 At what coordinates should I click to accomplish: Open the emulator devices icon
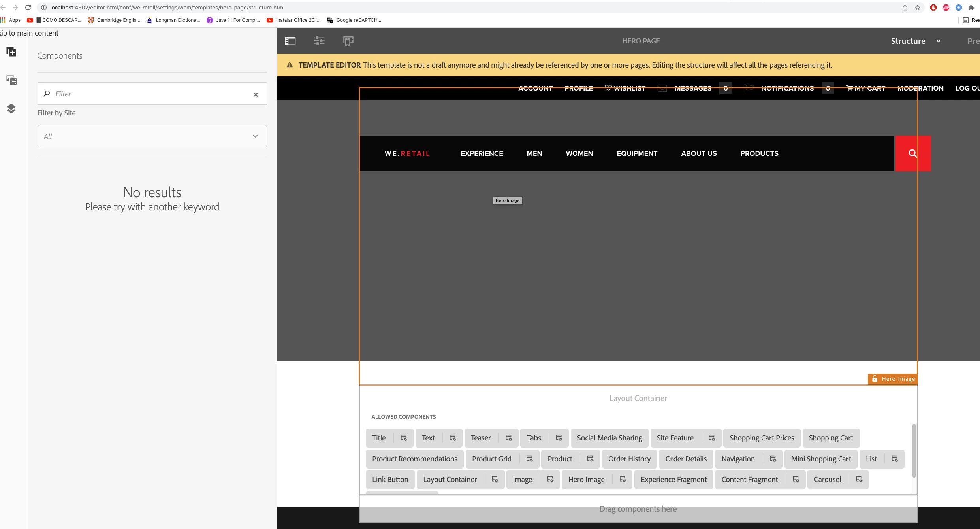coord(348,41)
